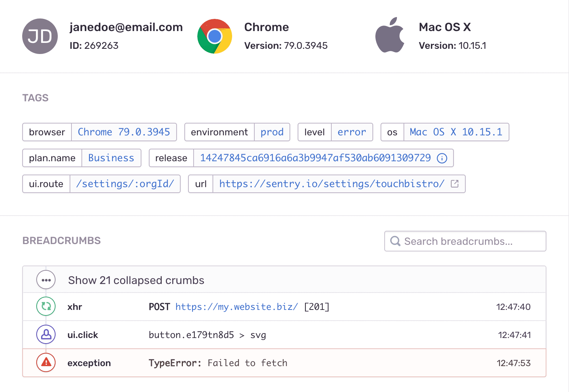Viewport: 569px width, 392px height.
Task: Select the BREADCRUMBS section header
Action: (61, 241)
